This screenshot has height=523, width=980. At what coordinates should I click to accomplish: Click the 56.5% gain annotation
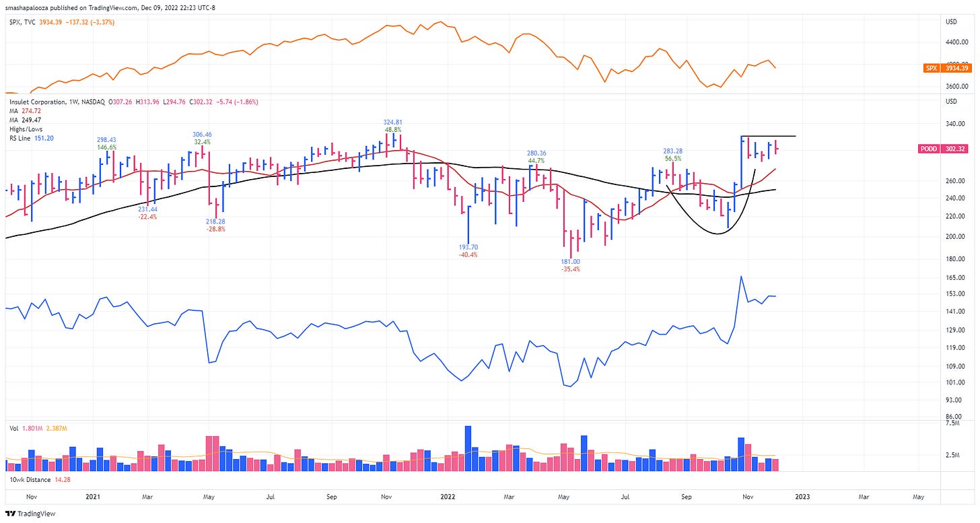pyautogui.click(x=673, y=159)
